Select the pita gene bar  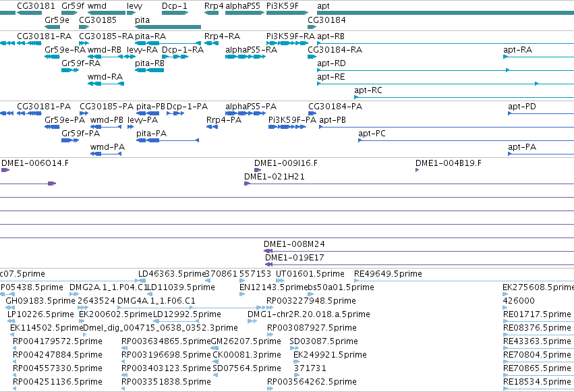pos(168,27)
